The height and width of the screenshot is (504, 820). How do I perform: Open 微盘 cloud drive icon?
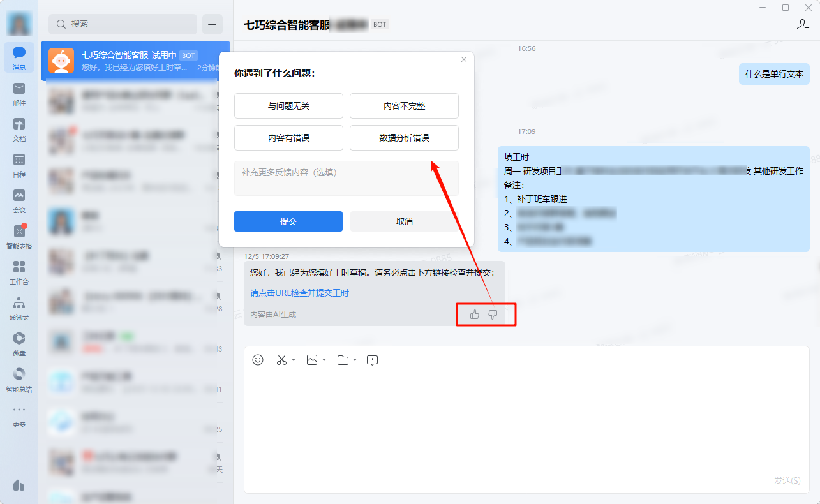pyautogui.click(x=19, y=339)
